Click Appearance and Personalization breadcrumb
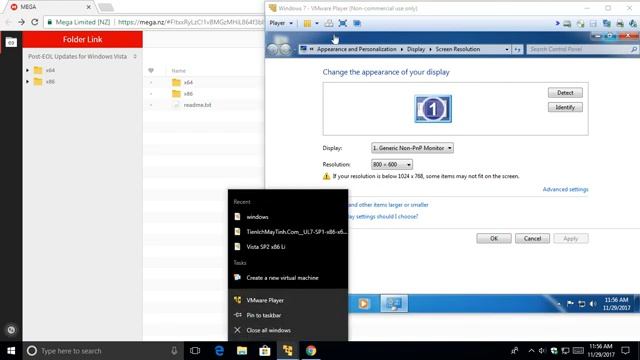The image size is (640, 360). pos(356,49)
